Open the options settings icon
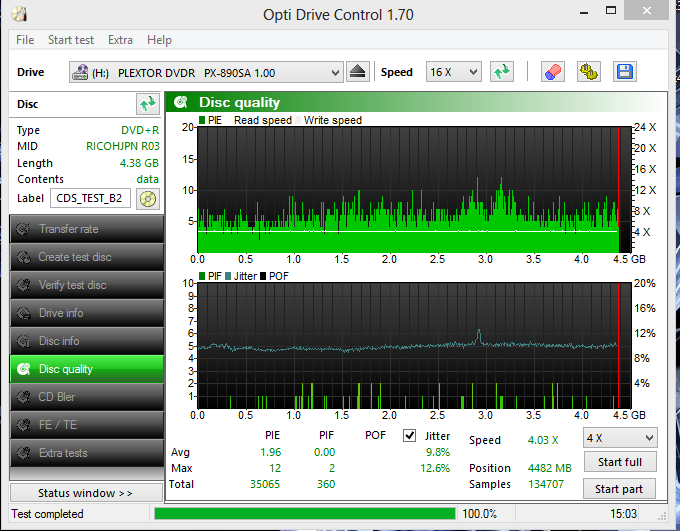Viewport: 680px width, 531px height. coord(589,72)
